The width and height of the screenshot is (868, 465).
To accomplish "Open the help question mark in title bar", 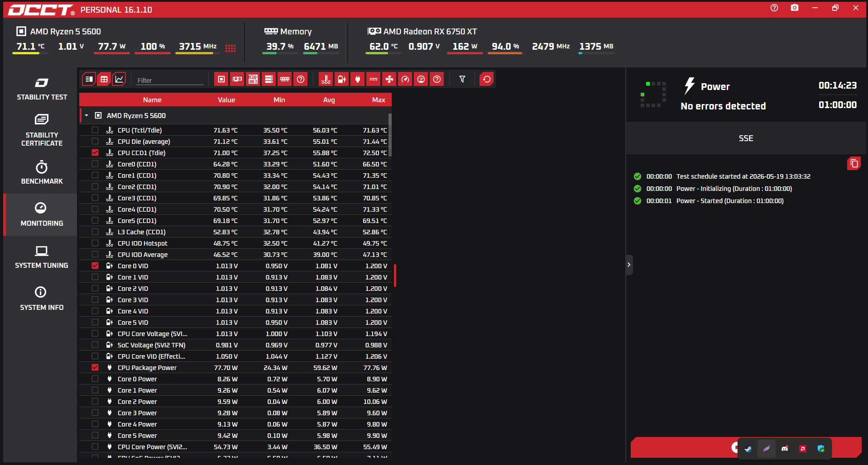I will 774,8.
